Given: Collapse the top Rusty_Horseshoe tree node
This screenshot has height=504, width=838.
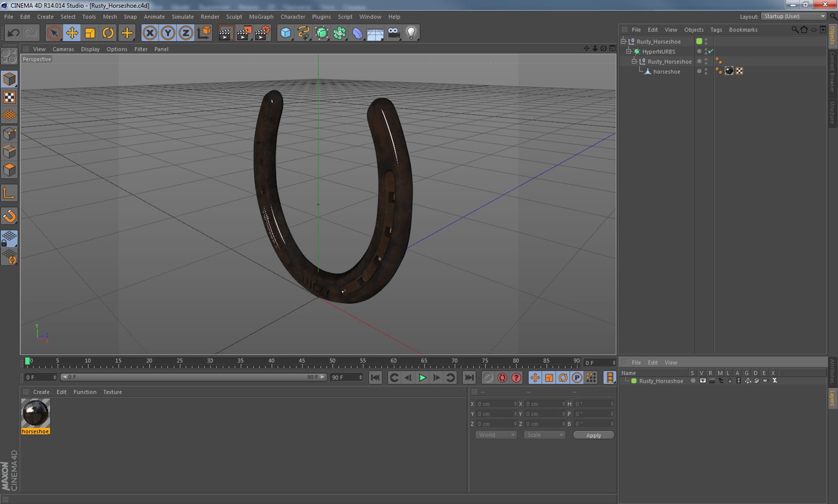Looking at the screenshot, I should [x=623, y=42].
